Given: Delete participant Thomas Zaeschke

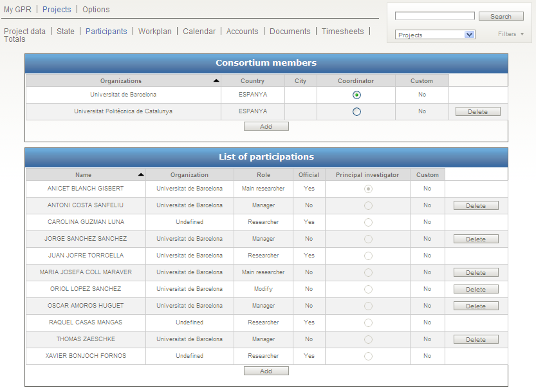Looking at the screenshot, I should click(476, 340).
